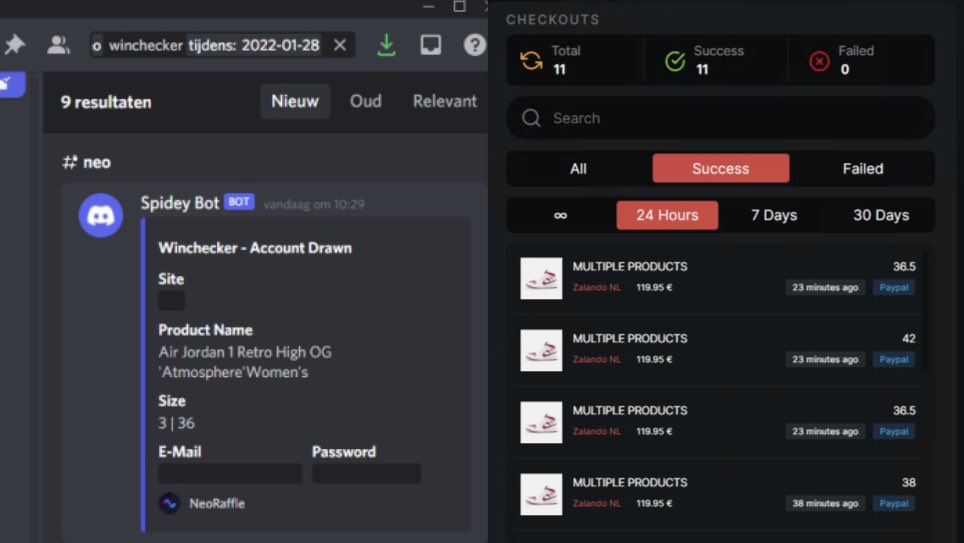This screenshot has height=543, width=964.
Task: Filter checkouts by Failed status
Action: (x=863, y=168)
